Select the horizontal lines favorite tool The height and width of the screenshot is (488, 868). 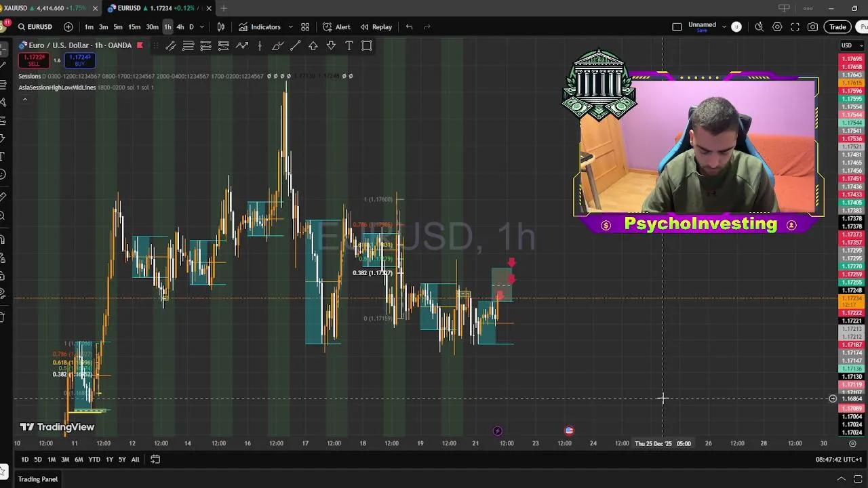(x=189, y=46)
